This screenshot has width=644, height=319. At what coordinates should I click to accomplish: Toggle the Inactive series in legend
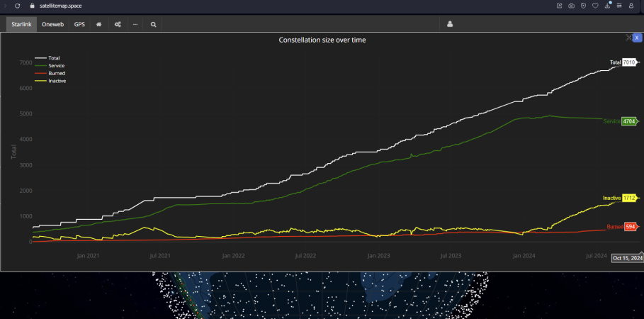pyautogui.click(x=50, y=81)
